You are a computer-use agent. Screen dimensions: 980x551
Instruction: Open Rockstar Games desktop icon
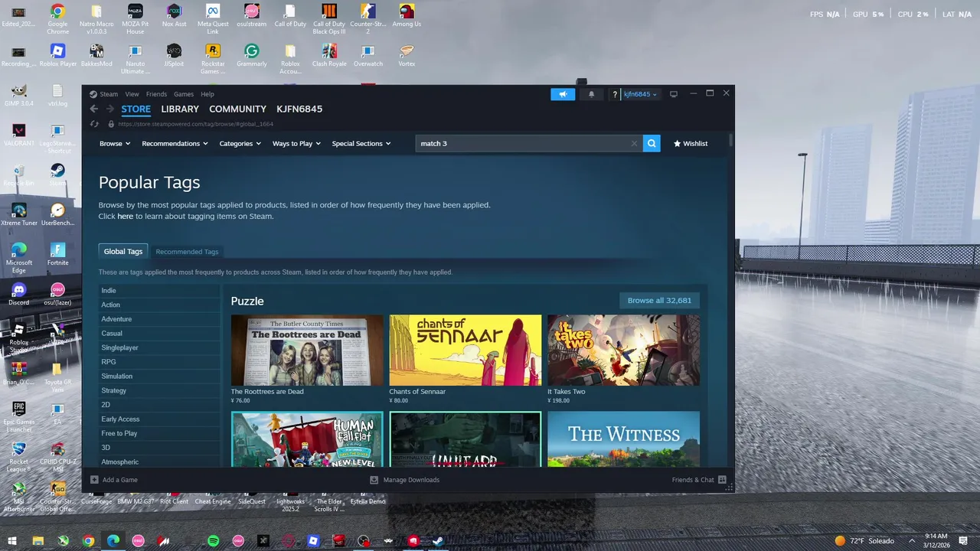[213, 59]
